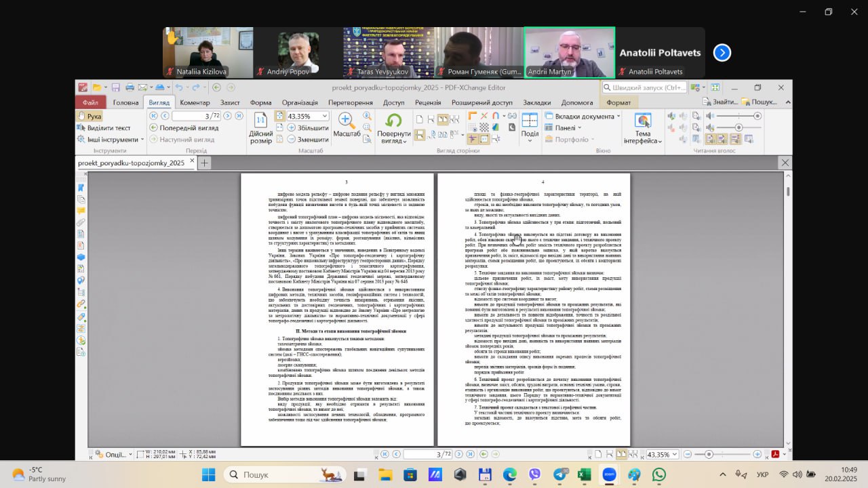
Task: Switch to the Захист ribbon tab
Action: (230, 102)
